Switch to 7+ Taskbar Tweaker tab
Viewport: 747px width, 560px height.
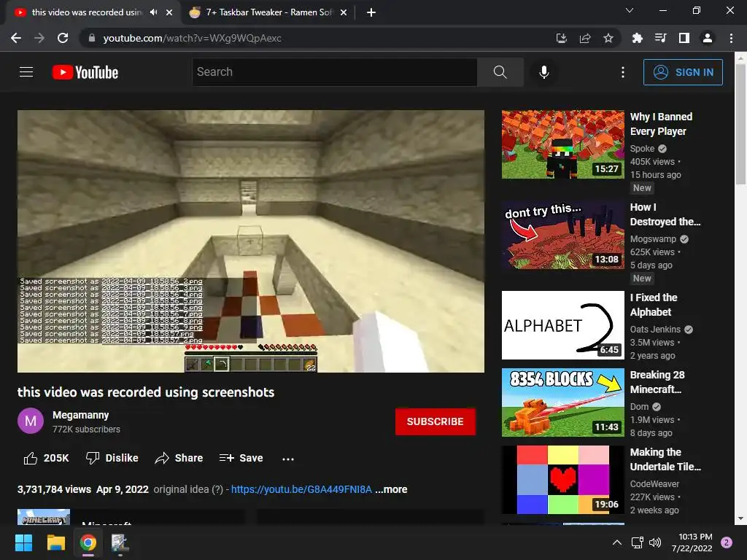point(268,12)
